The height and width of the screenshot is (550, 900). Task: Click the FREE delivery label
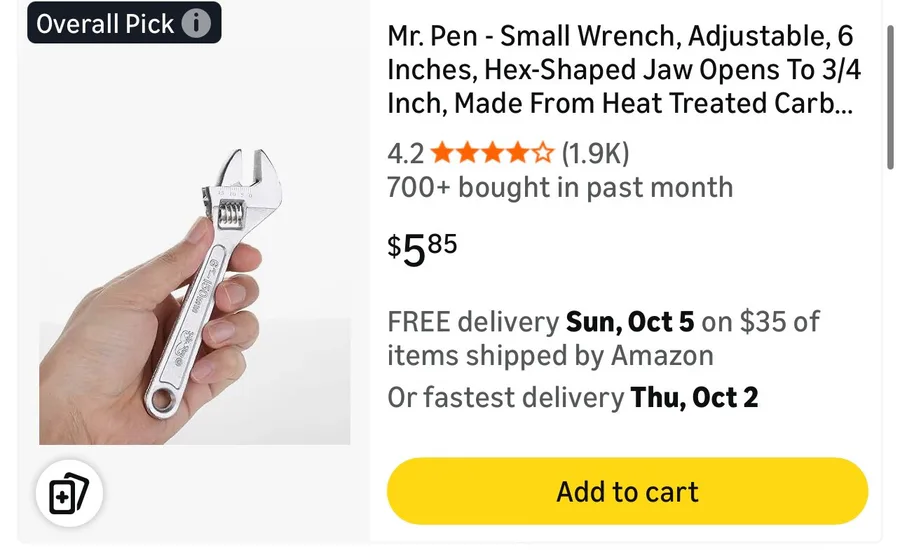[x=473, y=322]
